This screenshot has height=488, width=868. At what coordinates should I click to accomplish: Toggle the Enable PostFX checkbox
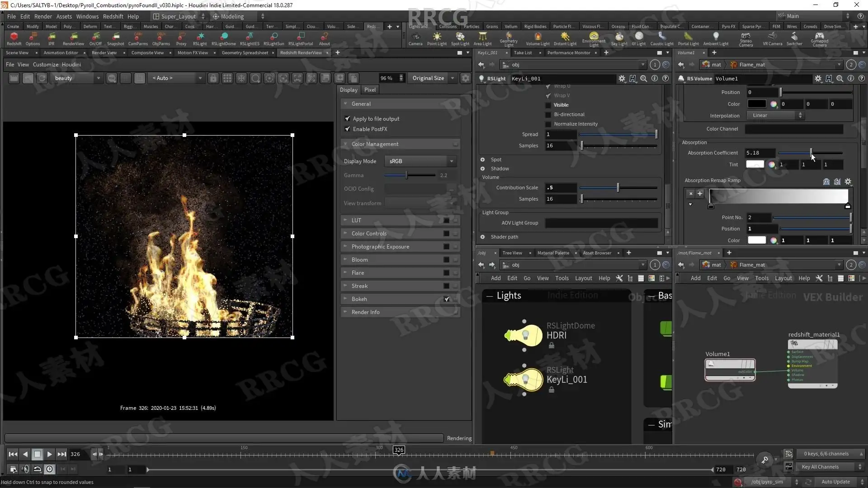(x=347, y=129)
